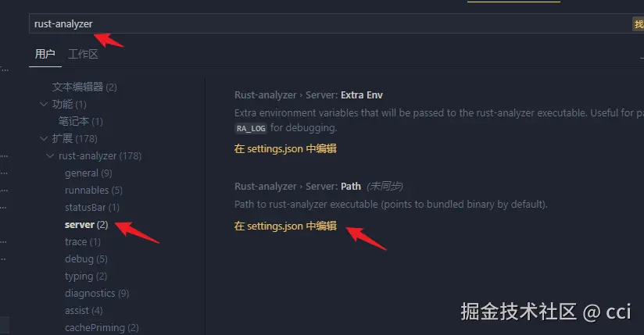Viewport: 644px width, 335px height.
Task: Select the server (2) settings category
Action: pos(86,225)
